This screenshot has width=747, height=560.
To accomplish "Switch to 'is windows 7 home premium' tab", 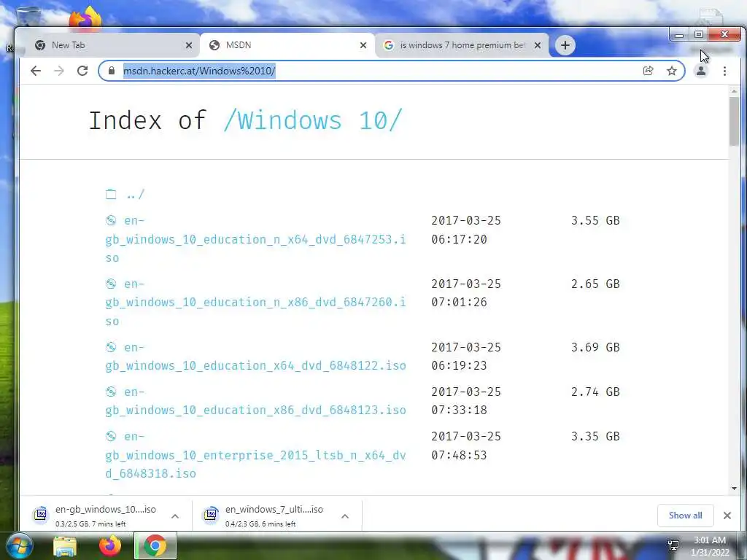I will pyautogui.click(x=461, y=45).
